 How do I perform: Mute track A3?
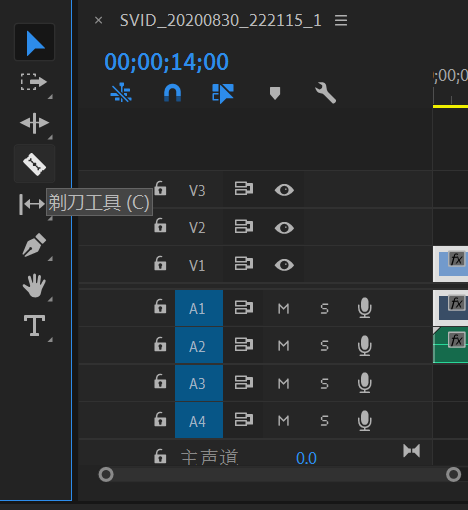(284, 383)
